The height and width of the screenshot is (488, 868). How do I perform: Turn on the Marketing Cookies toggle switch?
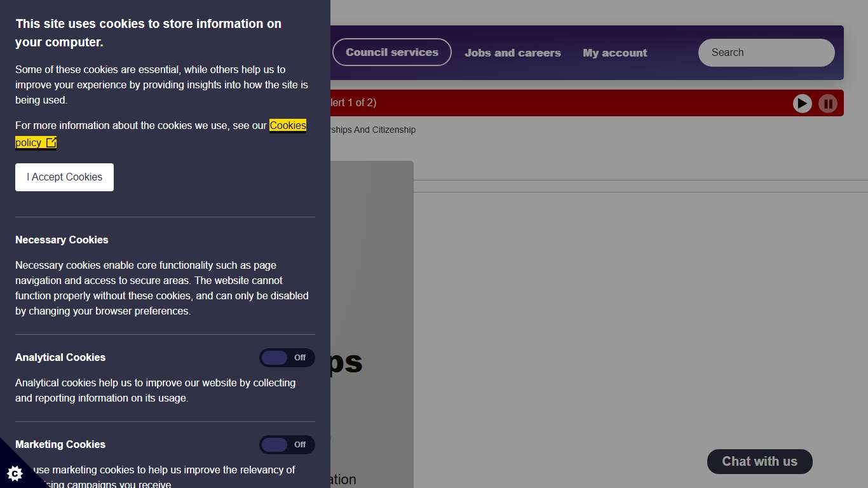[x=287, y=445]
